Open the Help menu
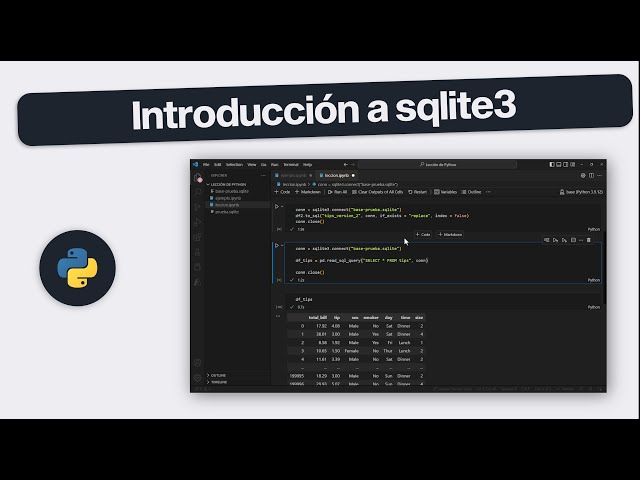The height and width of the screenshot is (480, 640). coord(307,164)
